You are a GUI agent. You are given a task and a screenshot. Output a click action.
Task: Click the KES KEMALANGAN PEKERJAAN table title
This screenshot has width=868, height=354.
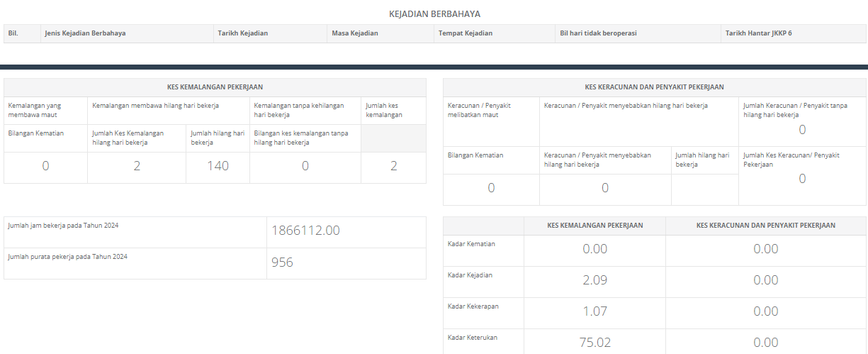[x=215, y=87]
